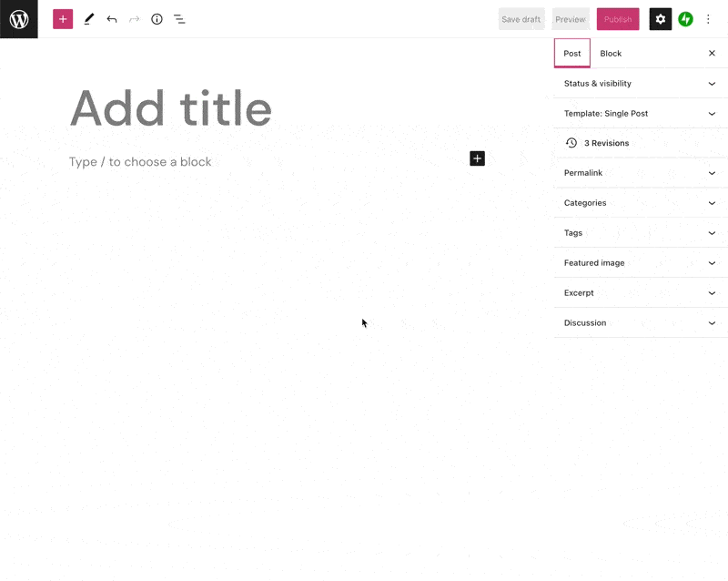Expand the Categories section
The height and width of the screenshot is (581, 728).
coord(641,203)
